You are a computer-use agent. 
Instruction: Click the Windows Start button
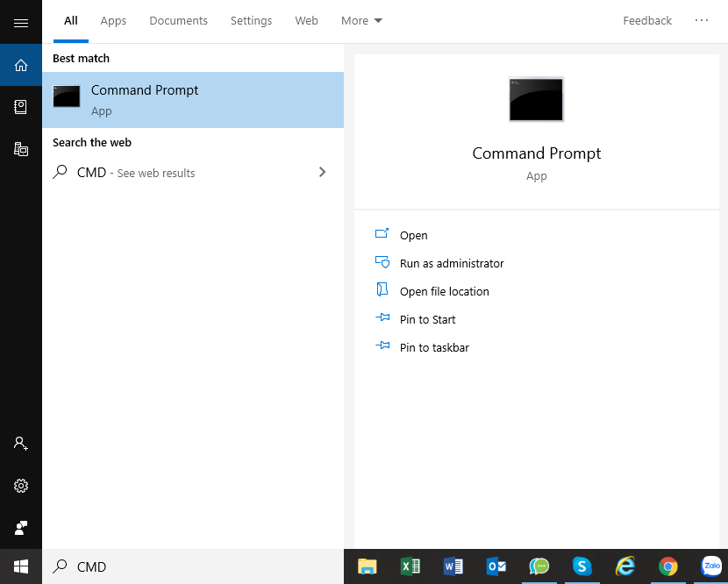click(x=21, y=566)
